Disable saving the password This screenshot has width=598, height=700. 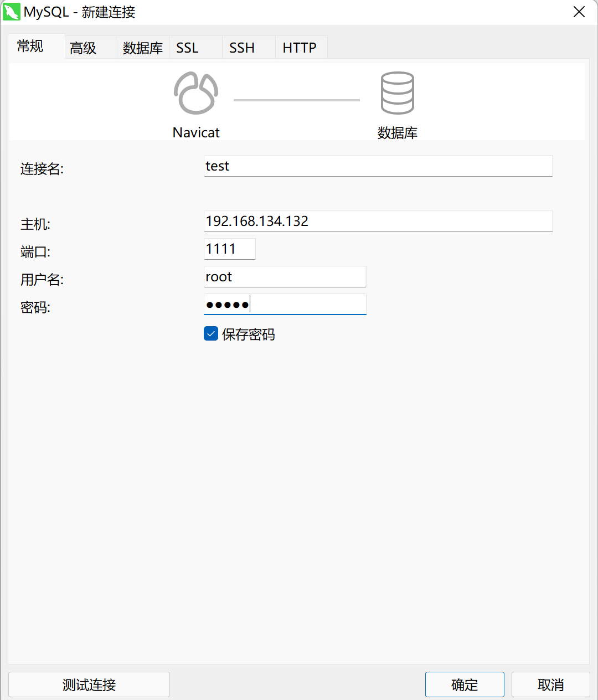pos(210,333)
